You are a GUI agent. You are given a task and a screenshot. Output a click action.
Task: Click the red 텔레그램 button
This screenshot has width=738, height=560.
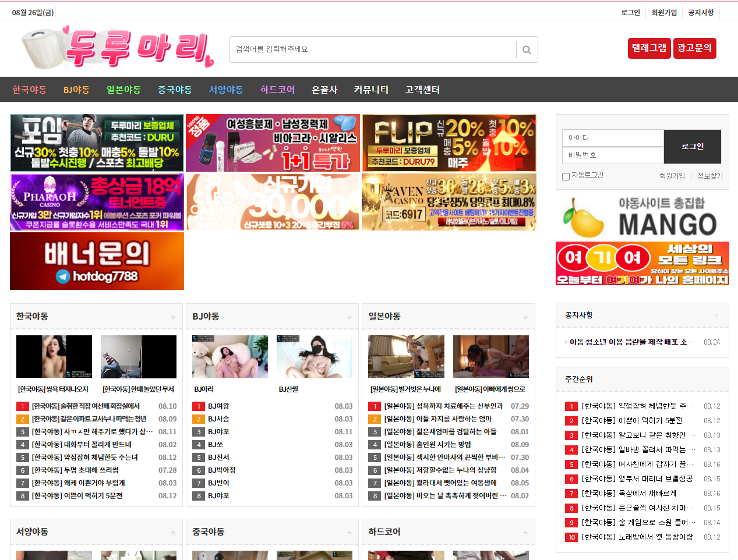(x=649, y=48)
